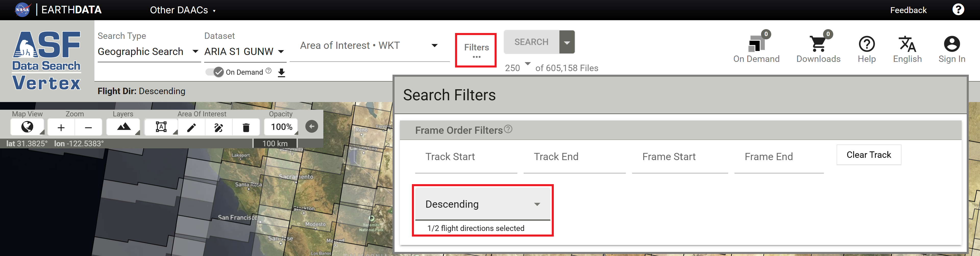Open the opacity 100% control
980x256 pixels.
[x=281, y=127]
